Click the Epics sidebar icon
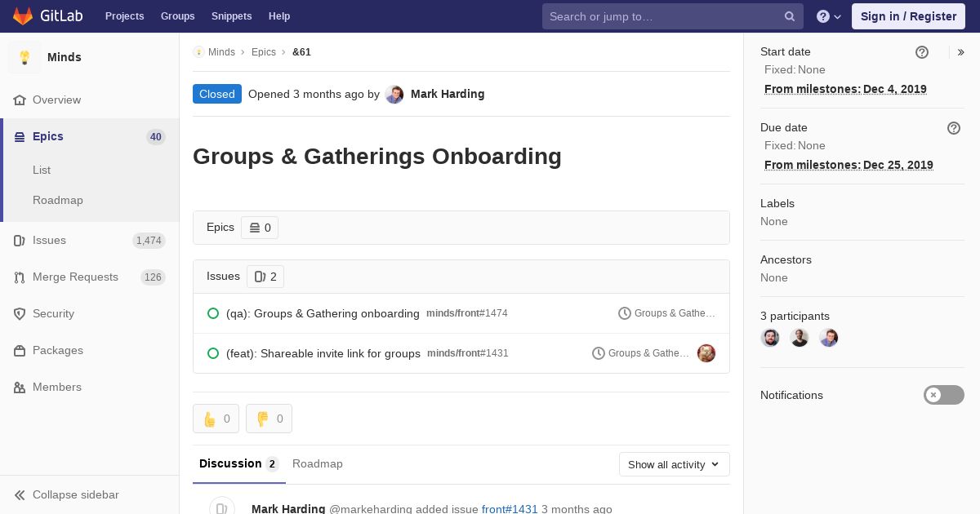This screenshot has width=980, height=514. [20, 136]
